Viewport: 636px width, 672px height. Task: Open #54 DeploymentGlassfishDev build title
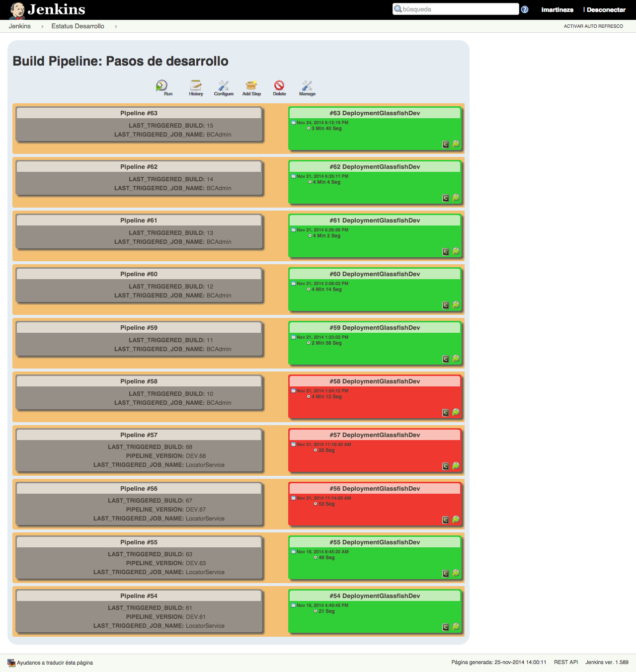(x=375, y=596)
